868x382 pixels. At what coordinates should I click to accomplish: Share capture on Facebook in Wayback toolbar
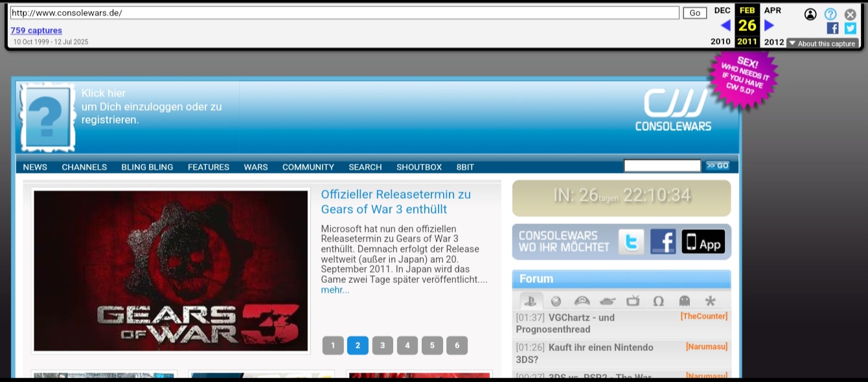point(833,28)
